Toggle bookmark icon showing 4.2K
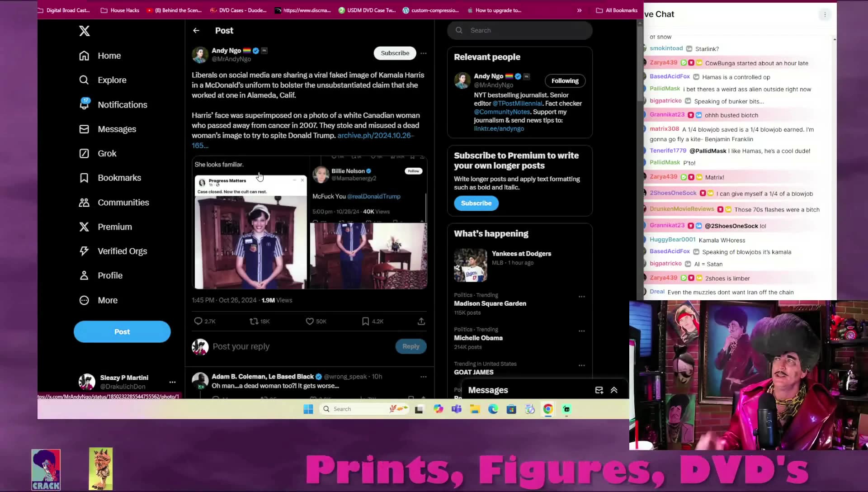 click(x=365, y=321)
